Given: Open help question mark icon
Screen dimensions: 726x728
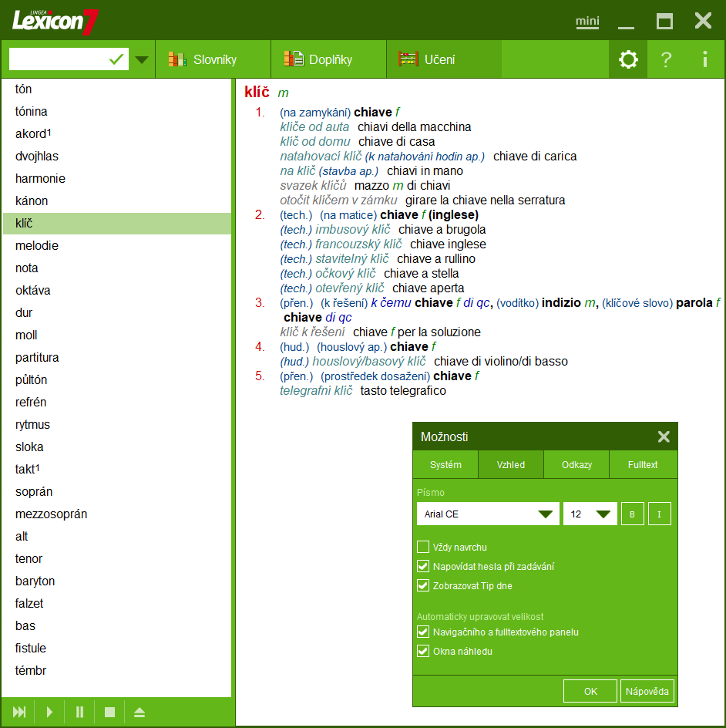Looking at the screenshot, I should (x=666, y=59).
